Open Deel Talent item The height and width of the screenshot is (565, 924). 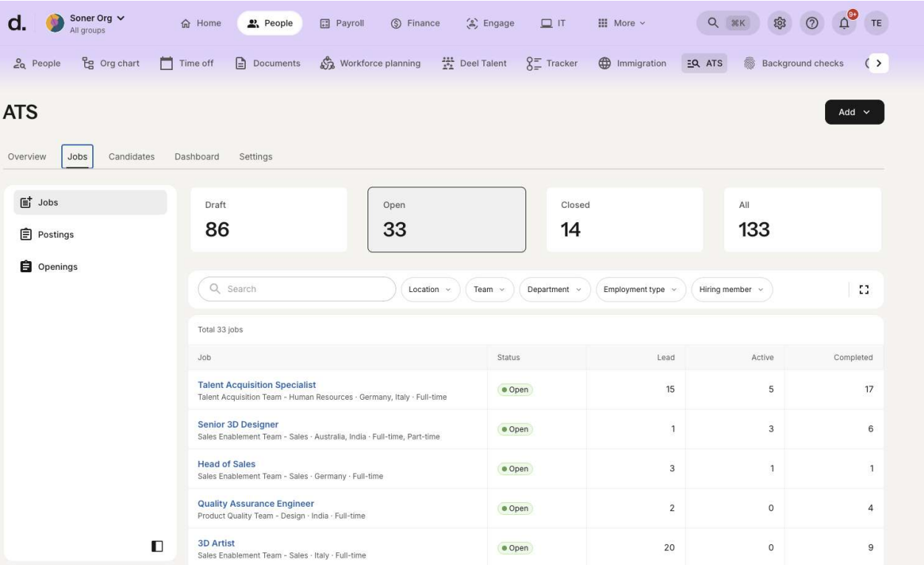click(473, 63)
